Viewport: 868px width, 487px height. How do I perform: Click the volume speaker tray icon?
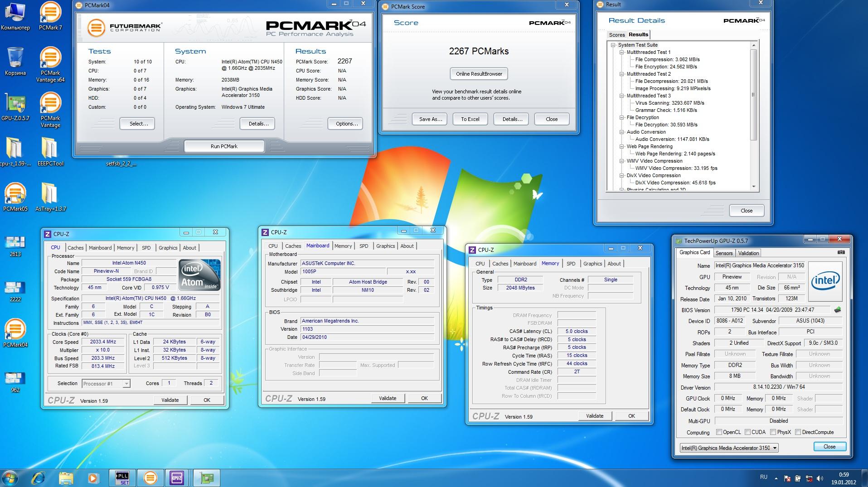pyautogui.click(x=820, y=478)
